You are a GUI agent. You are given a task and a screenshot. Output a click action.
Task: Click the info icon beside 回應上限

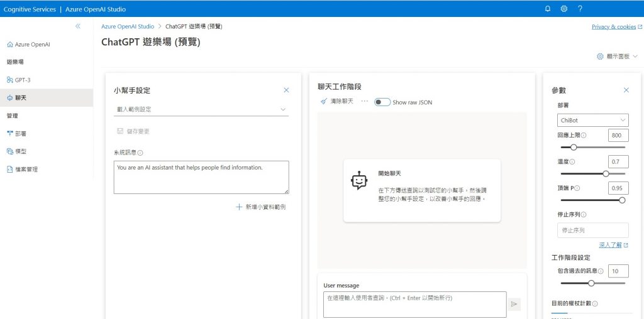[584, 135]
